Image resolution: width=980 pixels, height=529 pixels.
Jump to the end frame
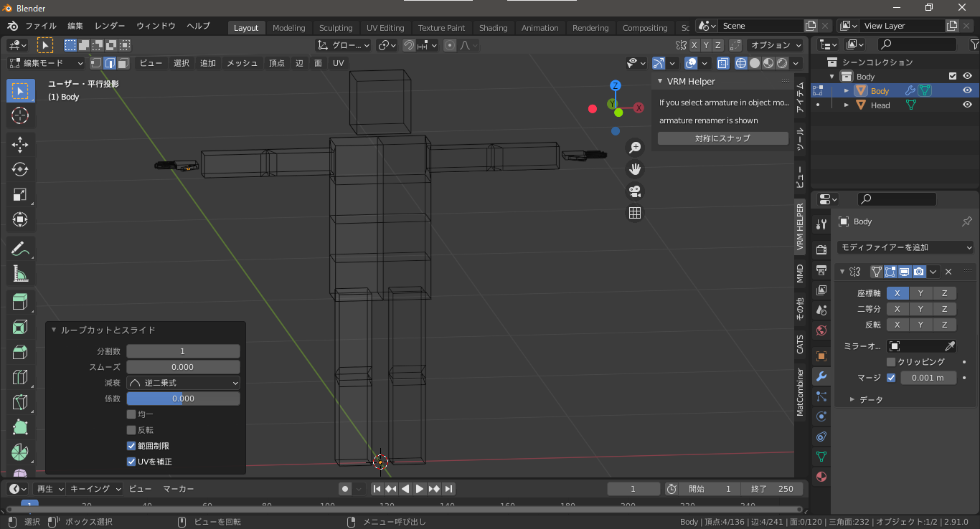(x=448, y=489)
